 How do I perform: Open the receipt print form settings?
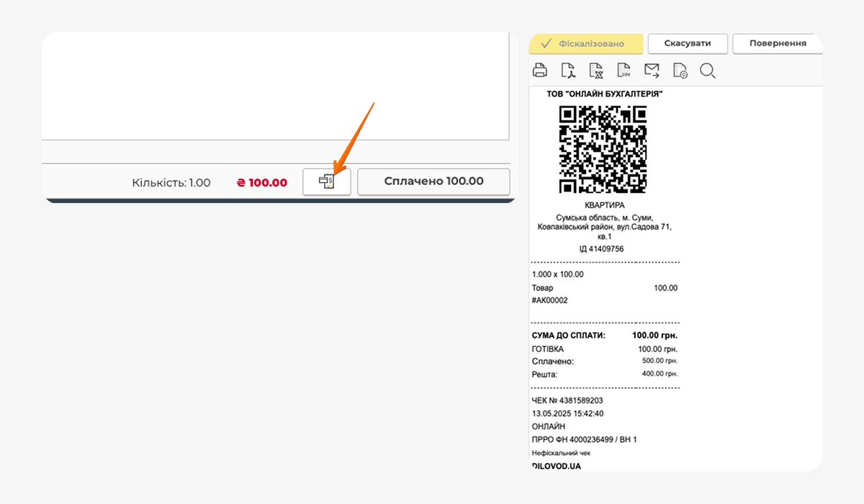pos(680,71)
